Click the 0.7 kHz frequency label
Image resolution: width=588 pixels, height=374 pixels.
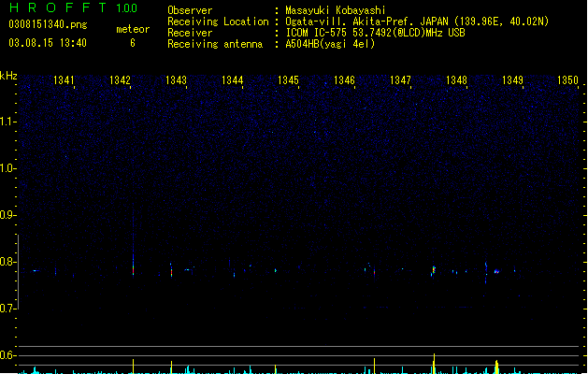click(x=7, y=309)
